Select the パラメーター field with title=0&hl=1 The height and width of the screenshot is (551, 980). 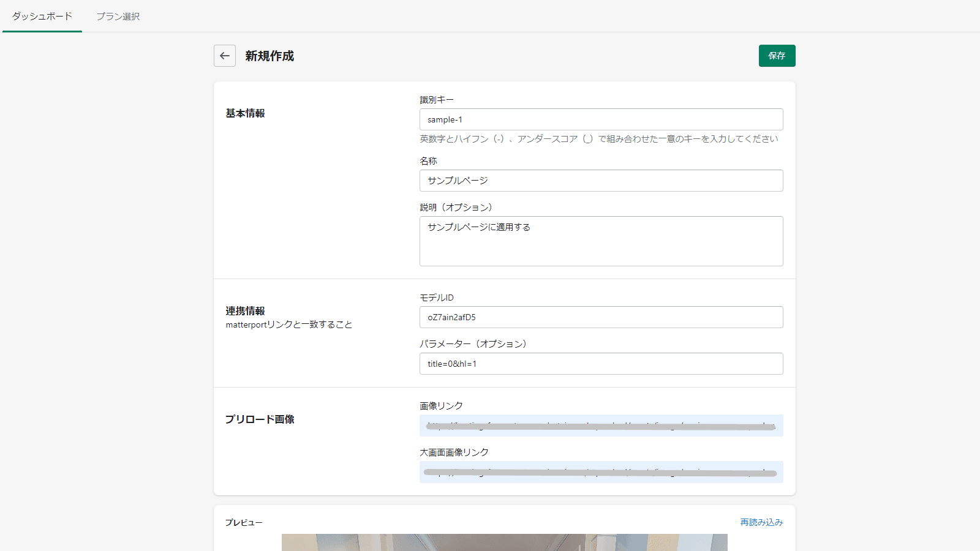click(601, 363)
